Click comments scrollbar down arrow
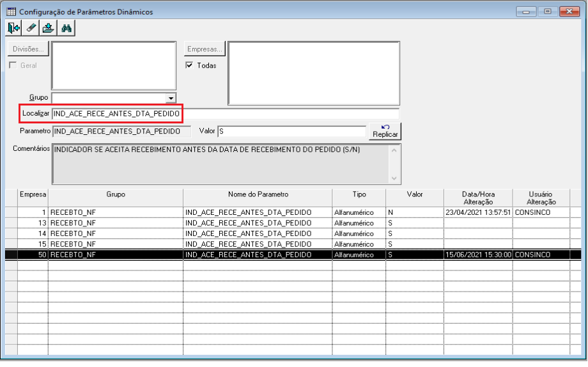Image resolution: width=588 pixels, height=367 pixels. click(394, 178)
